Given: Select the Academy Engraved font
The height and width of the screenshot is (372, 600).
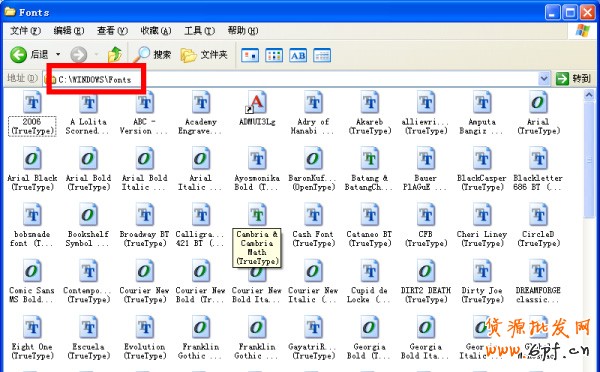Looking at the screenshot, I should pos(200,113).
